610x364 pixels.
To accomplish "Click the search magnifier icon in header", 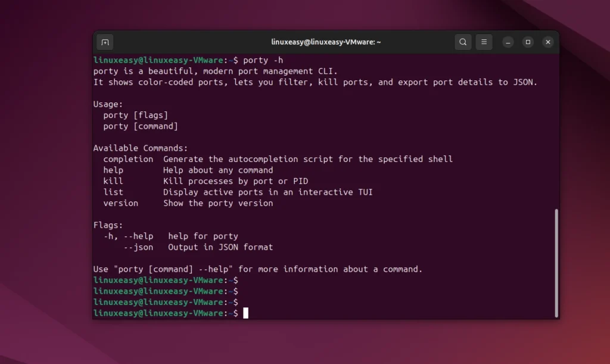I will (463, 42).
